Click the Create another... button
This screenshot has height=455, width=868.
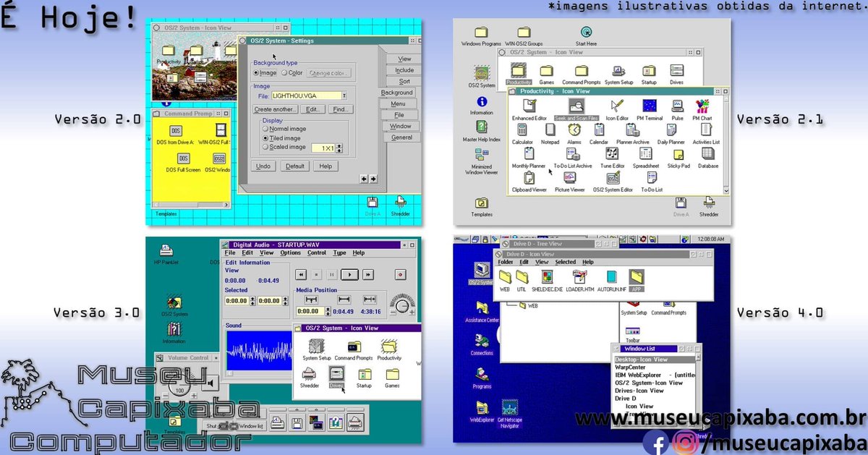tap(275, 109)
